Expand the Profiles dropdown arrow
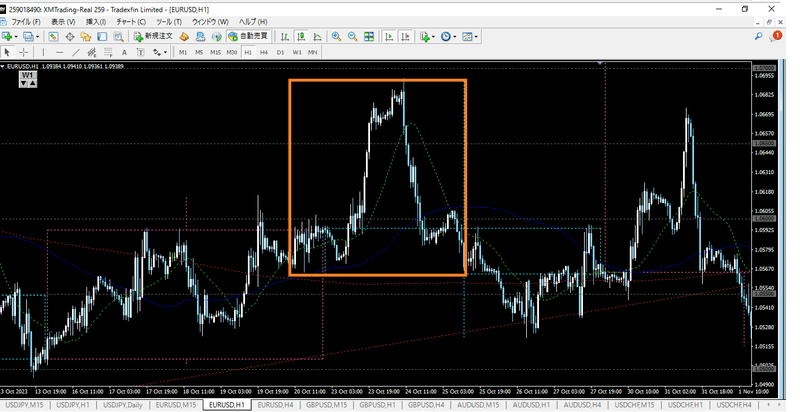800x412 pixels. (37, 37)
